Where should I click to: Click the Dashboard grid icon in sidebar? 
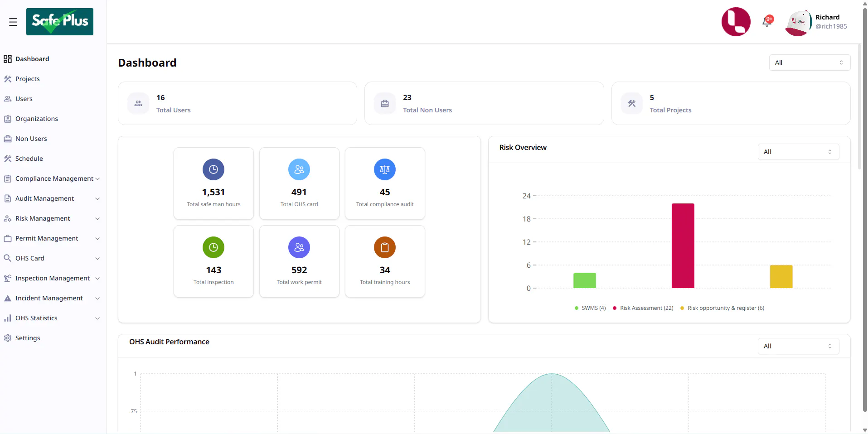coord(8,59)
